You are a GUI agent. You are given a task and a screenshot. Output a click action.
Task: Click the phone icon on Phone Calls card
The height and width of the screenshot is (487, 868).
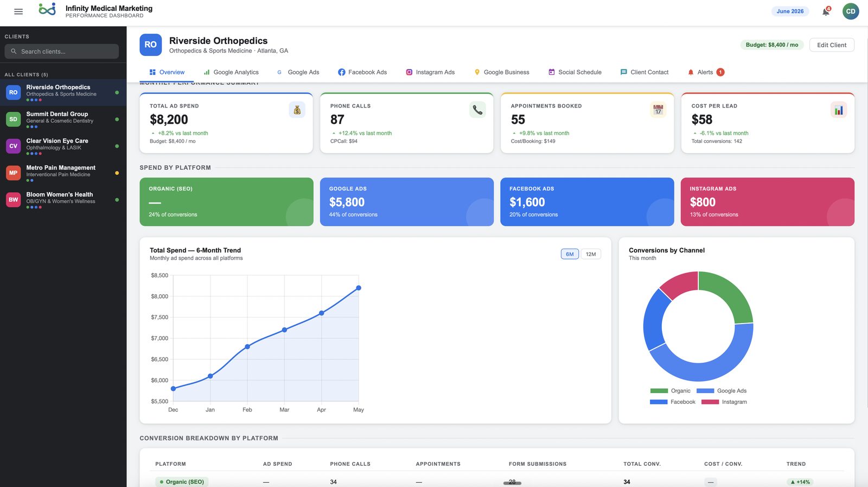pos(477,110)
